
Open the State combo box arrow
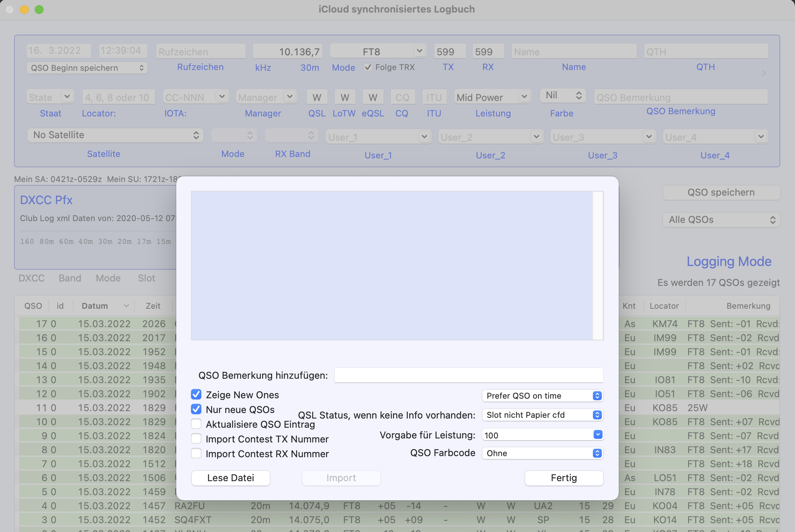coord(67,97)
